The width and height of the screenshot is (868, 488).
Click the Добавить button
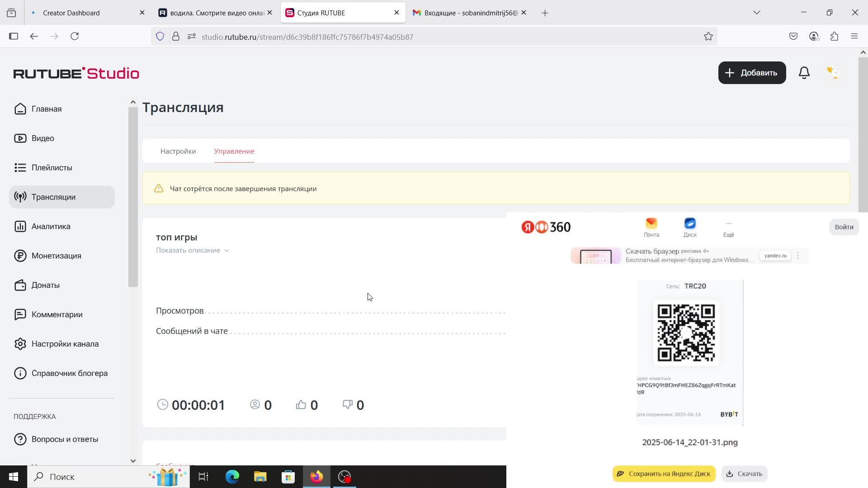point(751,72)
